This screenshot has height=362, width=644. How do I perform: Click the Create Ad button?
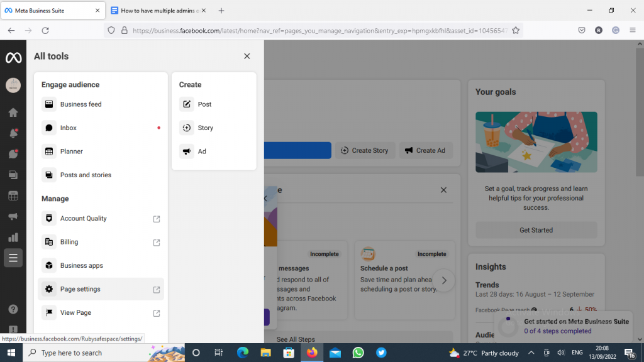(x=426, y=151)
